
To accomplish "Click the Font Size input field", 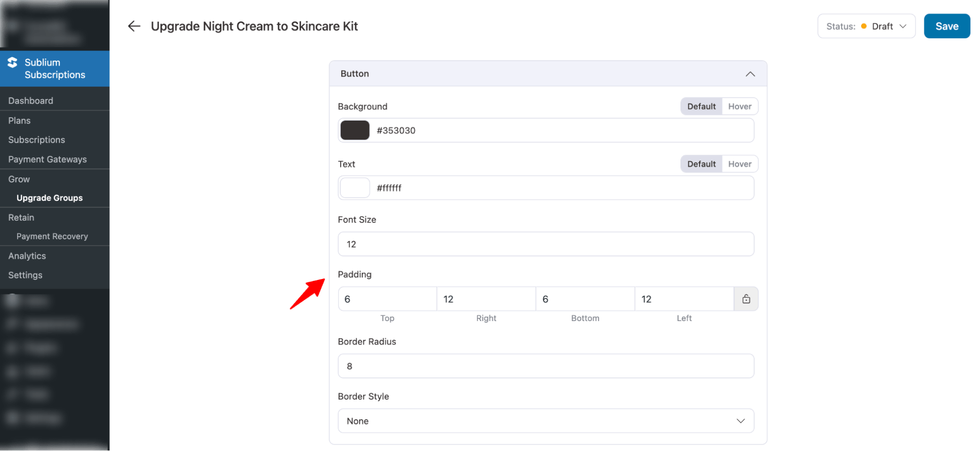I will pos(546,244).
